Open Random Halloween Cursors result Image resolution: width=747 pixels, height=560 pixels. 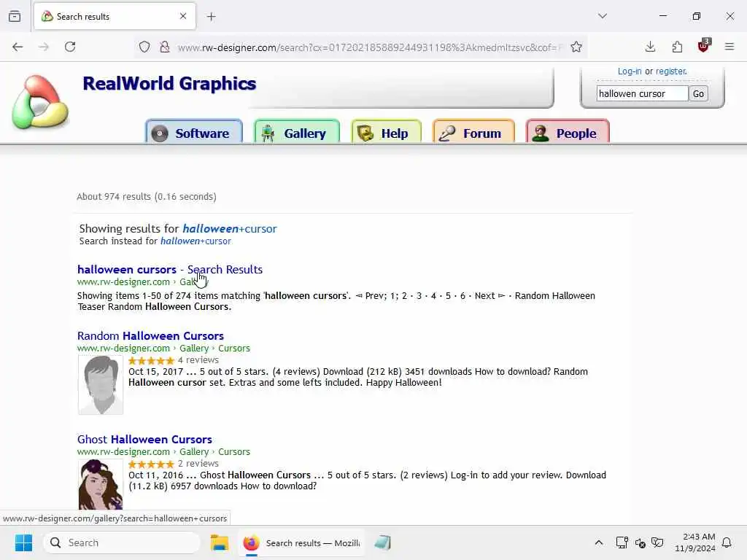[x=150, y=335]
